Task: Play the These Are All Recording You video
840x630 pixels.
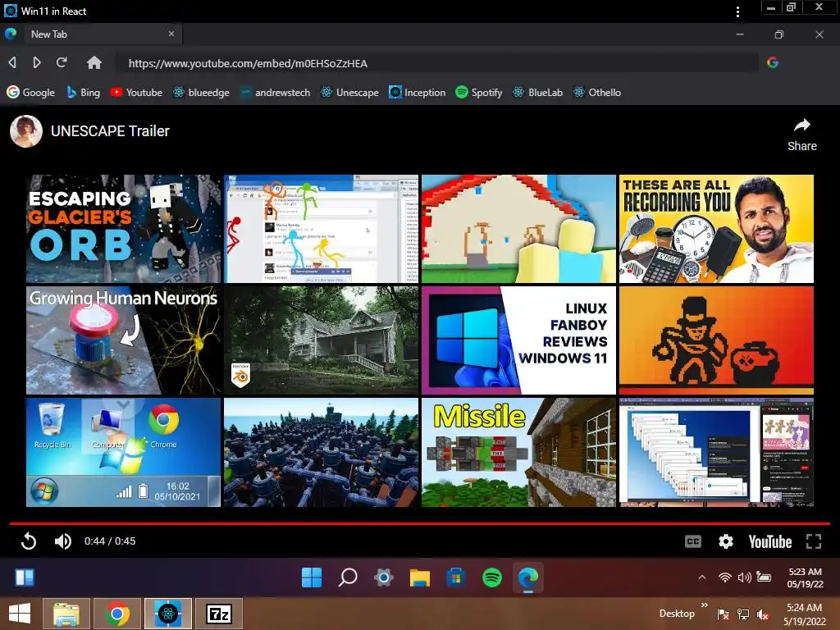Action: point(716,229)
